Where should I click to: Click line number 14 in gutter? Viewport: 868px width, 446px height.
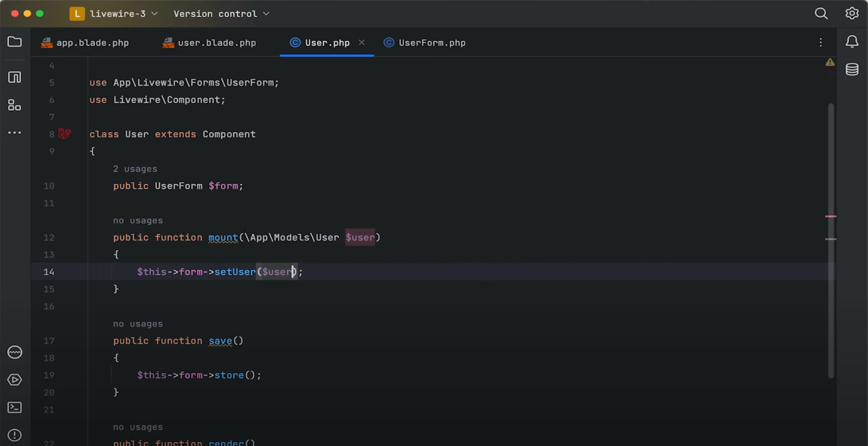pos(49,272)
